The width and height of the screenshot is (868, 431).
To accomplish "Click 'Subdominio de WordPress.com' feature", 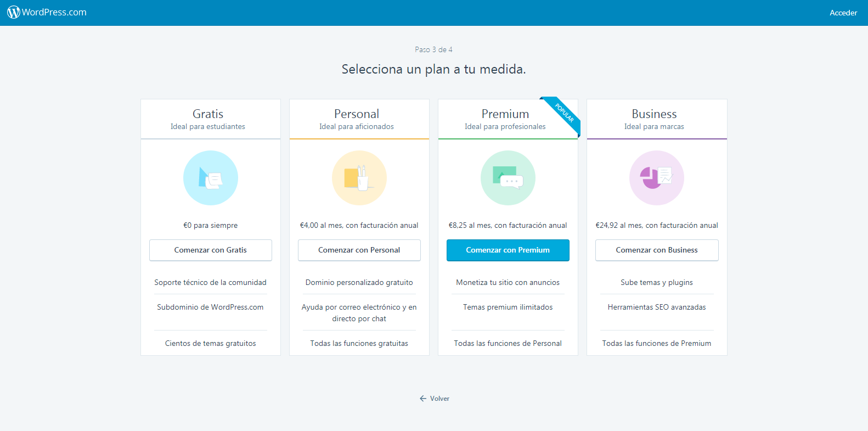I will [211, 307].
